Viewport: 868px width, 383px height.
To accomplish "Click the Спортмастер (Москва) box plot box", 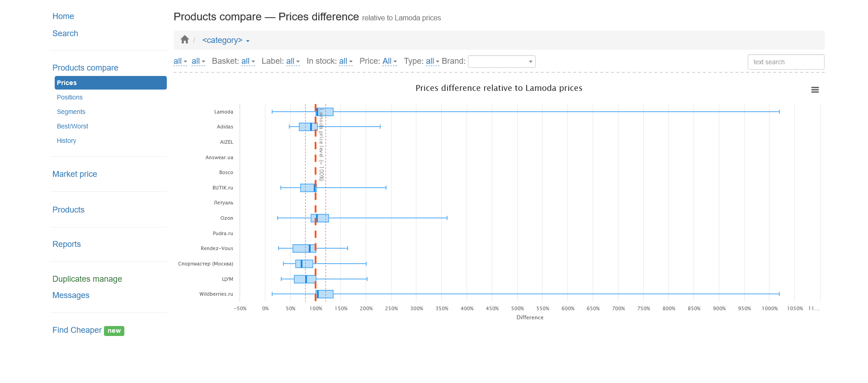I will coord(304,264).
